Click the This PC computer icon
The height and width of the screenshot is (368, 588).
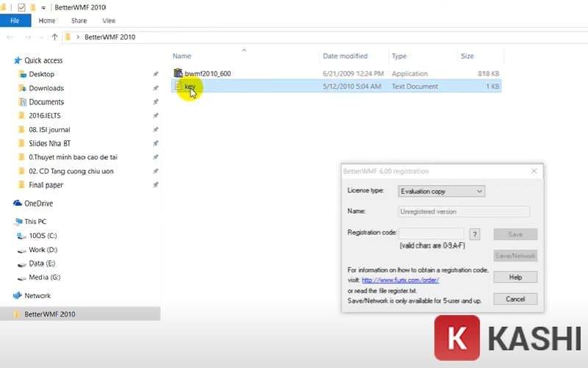tap(18, 222)
